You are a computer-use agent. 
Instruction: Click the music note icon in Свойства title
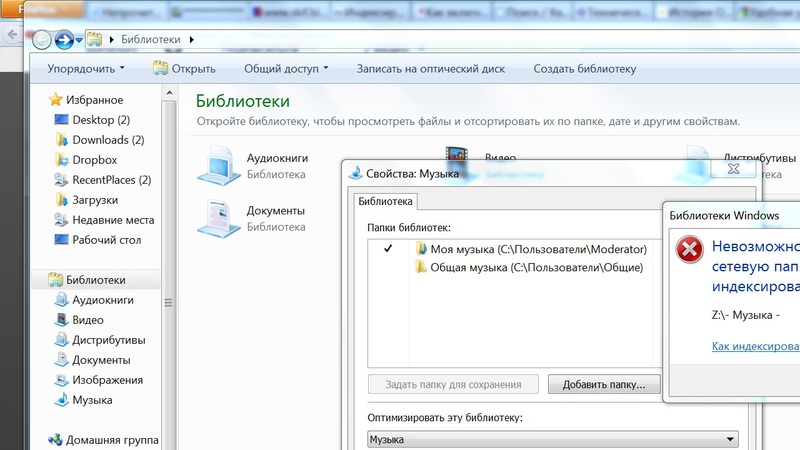(x=355, y=173)
